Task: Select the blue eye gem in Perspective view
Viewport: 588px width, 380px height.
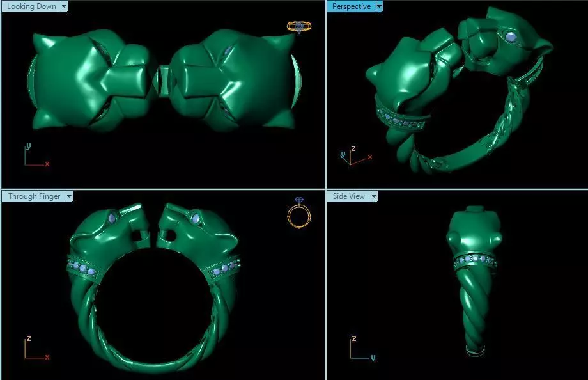Action: (x=511, y=37)
